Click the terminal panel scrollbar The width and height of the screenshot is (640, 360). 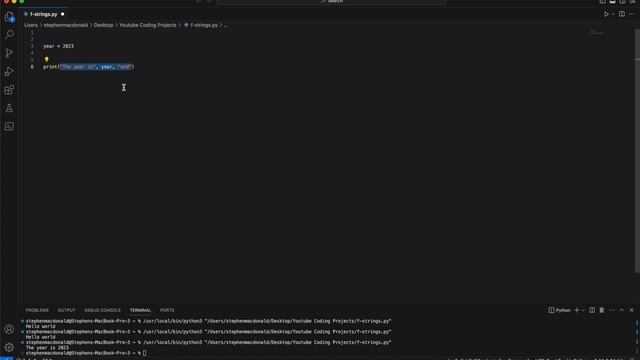(x=637, y=337)
